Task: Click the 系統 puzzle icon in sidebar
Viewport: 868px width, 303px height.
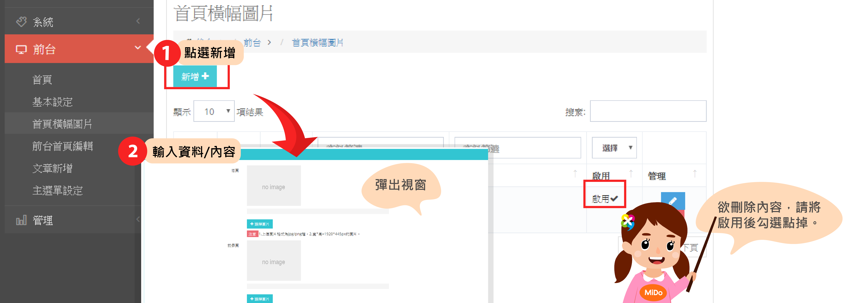Action: click(x=21, y=22)
